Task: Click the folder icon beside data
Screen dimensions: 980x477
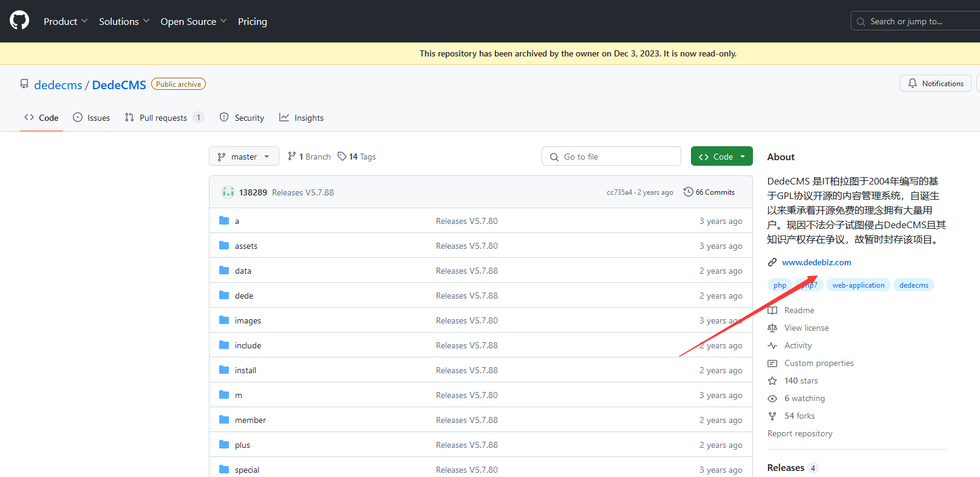Action: coord(224,271)
